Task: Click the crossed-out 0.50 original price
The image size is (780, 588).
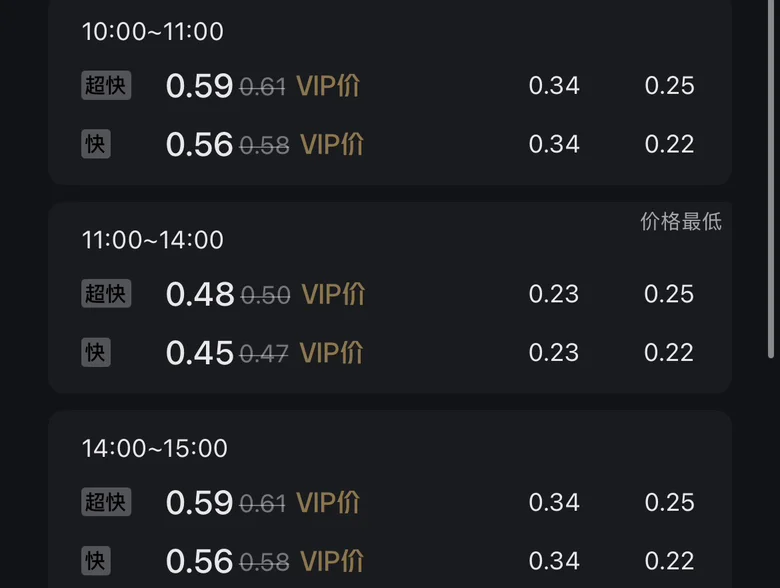Action: [x=266, y=295]
